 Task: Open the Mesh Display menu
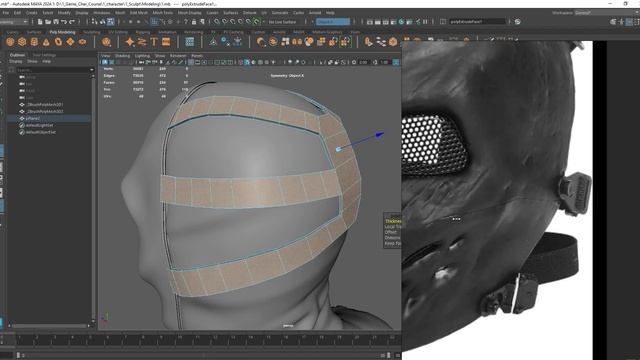189,13
